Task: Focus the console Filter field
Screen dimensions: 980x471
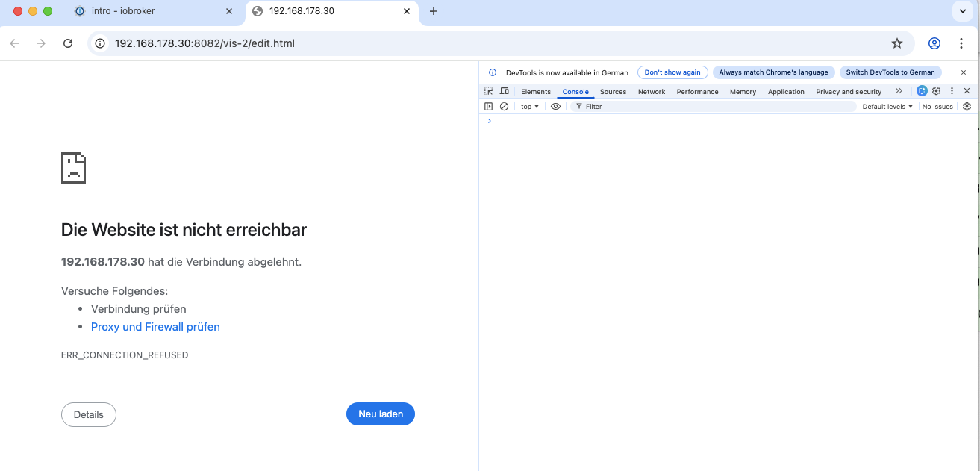Action: tap(713, 107)
